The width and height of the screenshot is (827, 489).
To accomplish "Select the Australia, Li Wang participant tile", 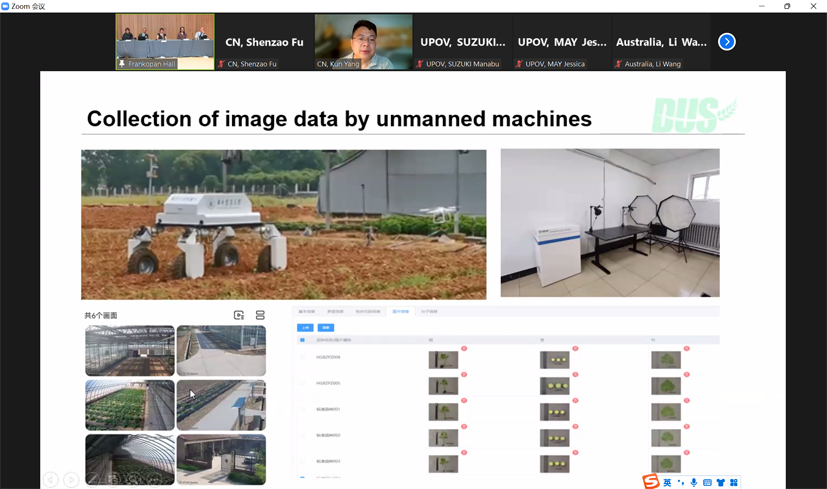I will 660,42.
